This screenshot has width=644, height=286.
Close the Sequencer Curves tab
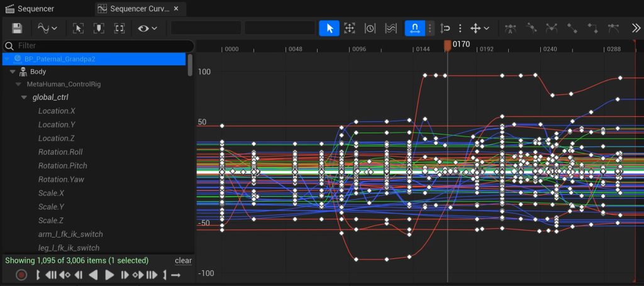tap(176, 9)
